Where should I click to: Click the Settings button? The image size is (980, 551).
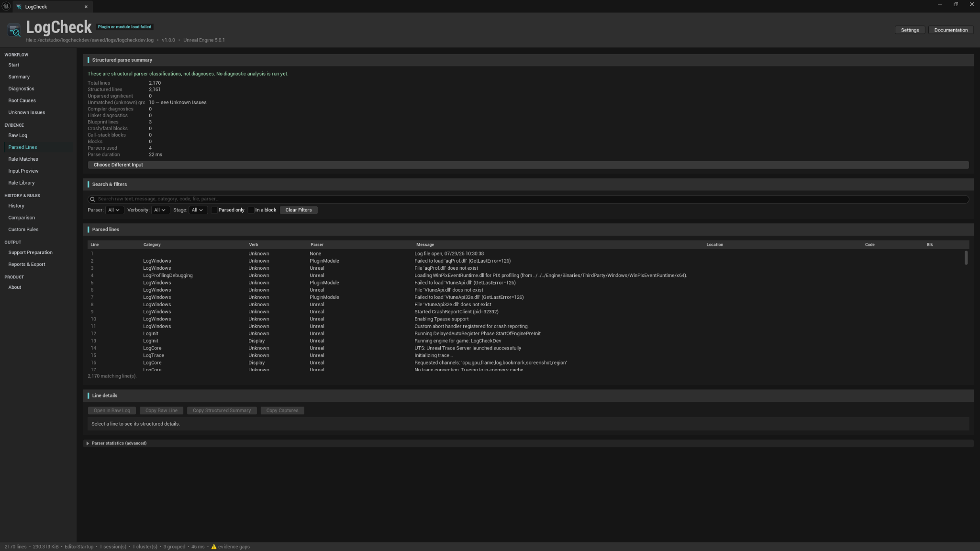[x=910, y=30]
